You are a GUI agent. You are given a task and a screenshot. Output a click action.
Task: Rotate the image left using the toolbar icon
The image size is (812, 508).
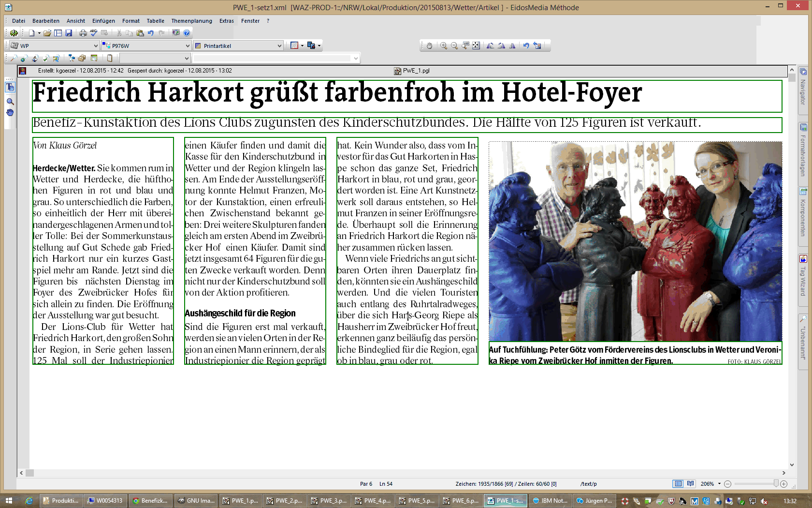click(490, 45)
